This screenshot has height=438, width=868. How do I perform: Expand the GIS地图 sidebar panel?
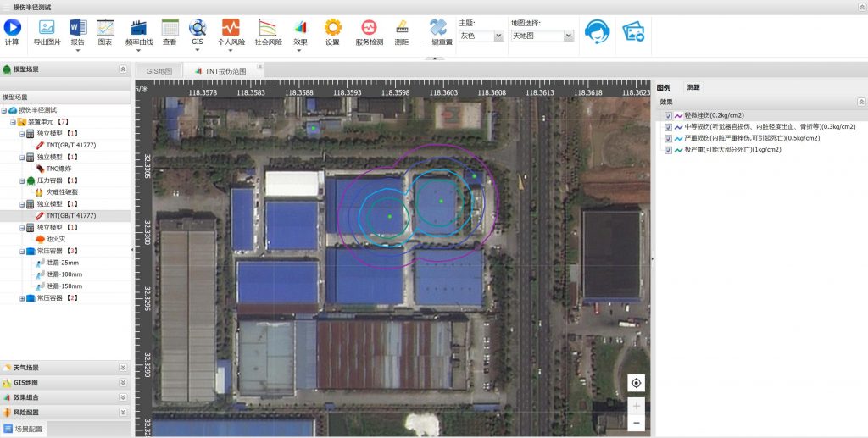[123, 383]
